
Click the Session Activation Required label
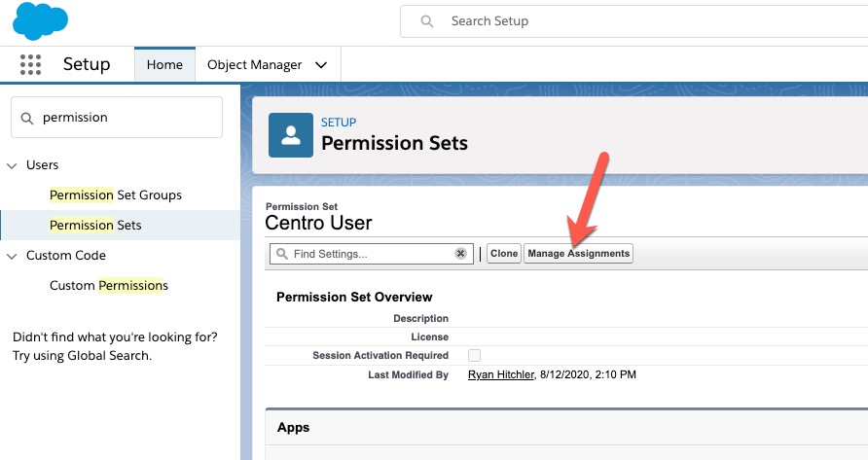tap(380, 355)
